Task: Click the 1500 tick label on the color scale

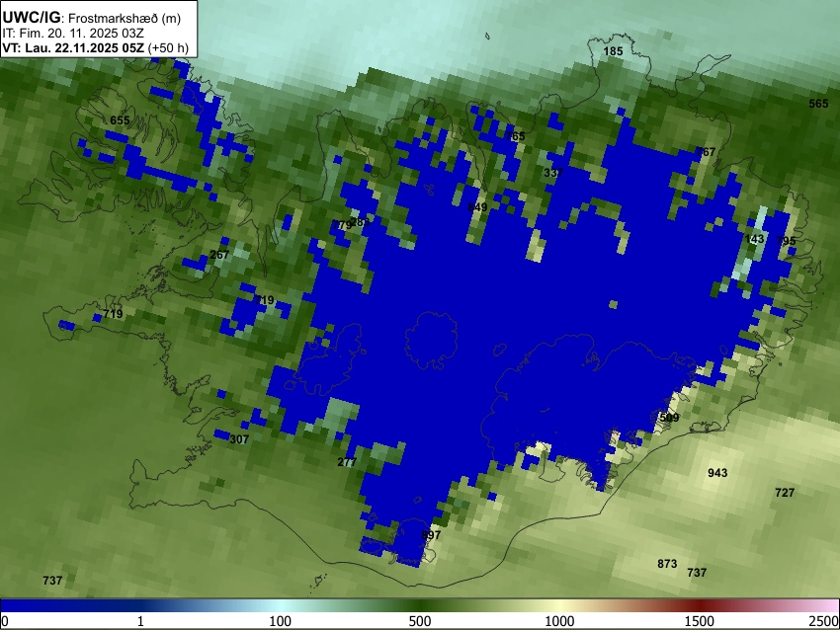Action: pyautogui.click(x=699, y=621)
